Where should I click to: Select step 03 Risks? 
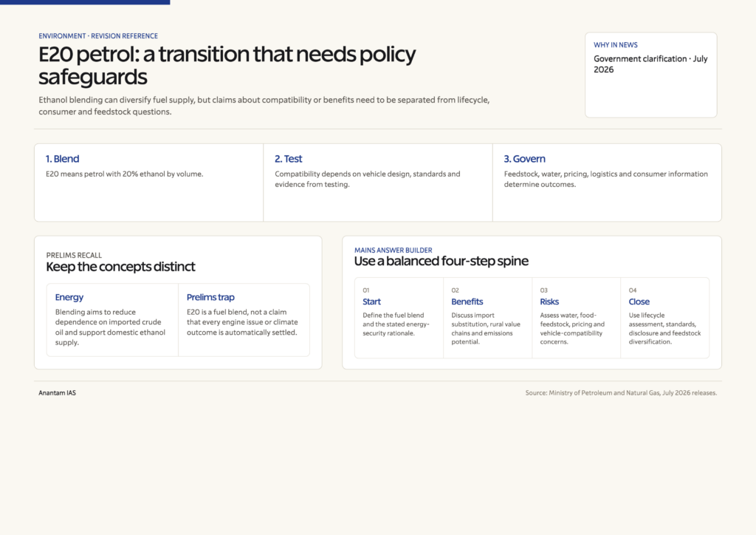[576, 318]
